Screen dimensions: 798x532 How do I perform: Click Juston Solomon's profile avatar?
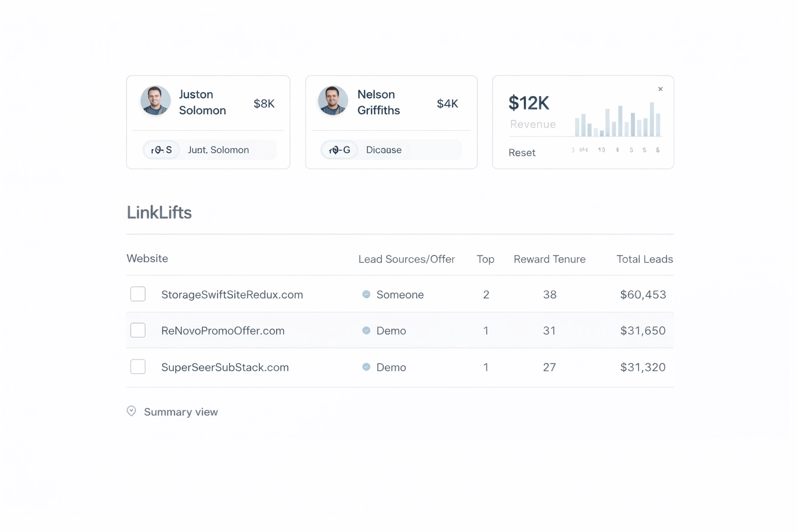155,101
